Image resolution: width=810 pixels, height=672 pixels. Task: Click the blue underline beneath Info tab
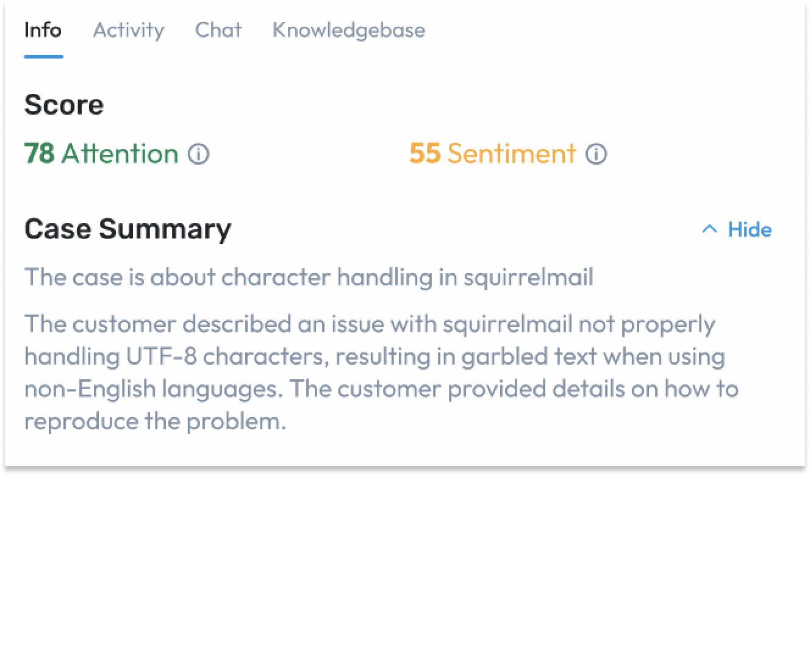point(43,57)
